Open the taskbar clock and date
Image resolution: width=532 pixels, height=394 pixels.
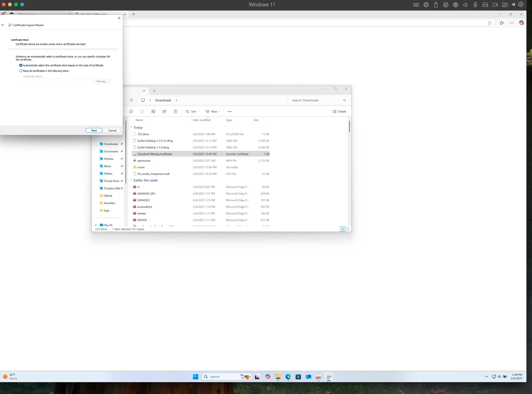516,377
